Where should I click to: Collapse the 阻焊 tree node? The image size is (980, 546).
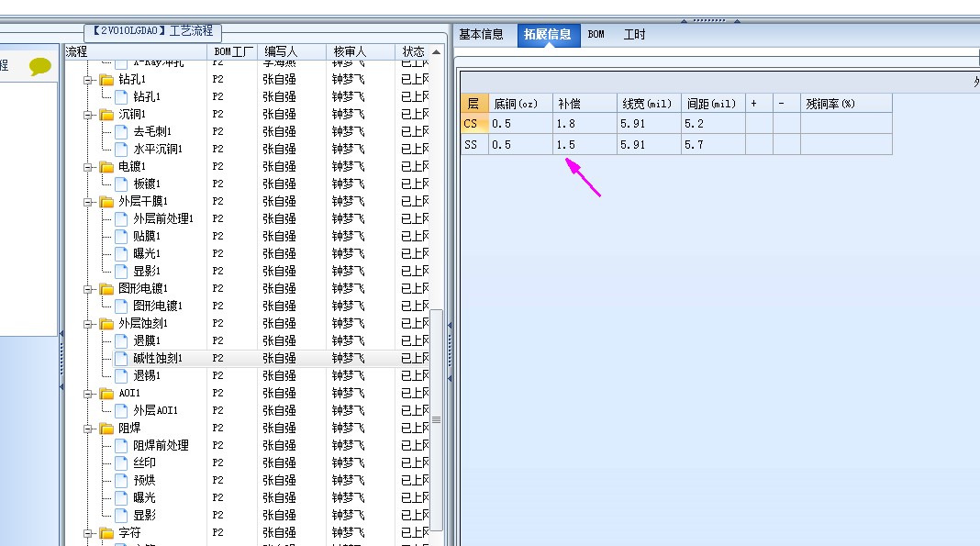[x=88, y=429]
